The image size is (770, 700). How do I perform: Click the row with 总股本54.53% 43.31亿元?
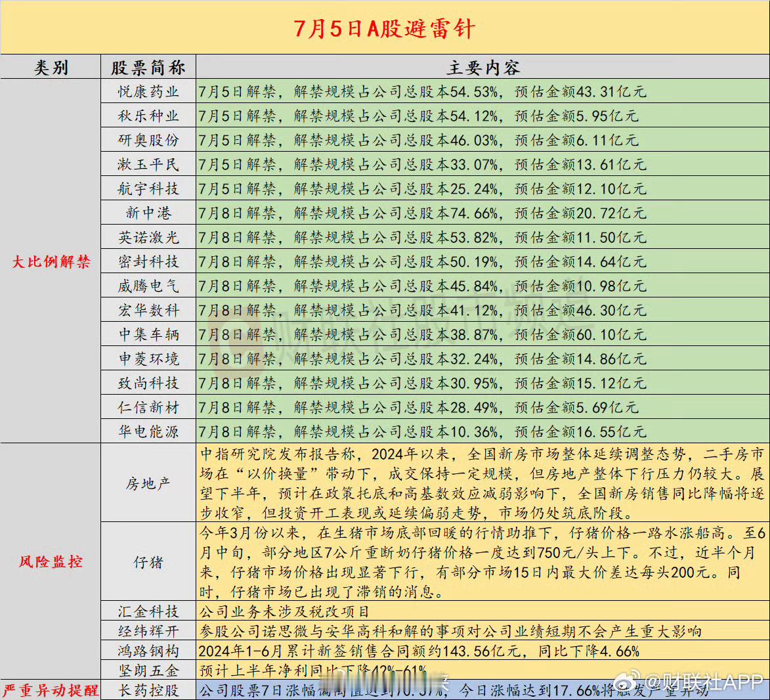tap(482, 91)
